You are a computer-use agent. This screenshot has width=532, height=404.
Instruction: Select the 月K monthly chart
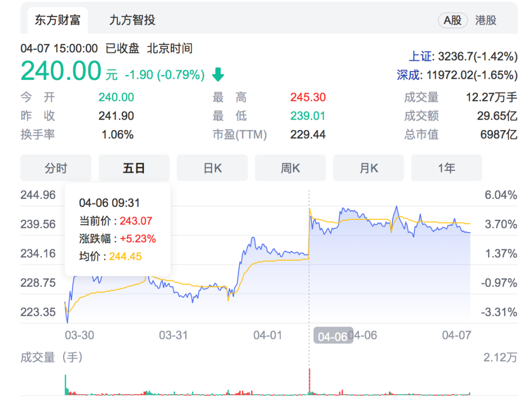click(x=368, y=168)
